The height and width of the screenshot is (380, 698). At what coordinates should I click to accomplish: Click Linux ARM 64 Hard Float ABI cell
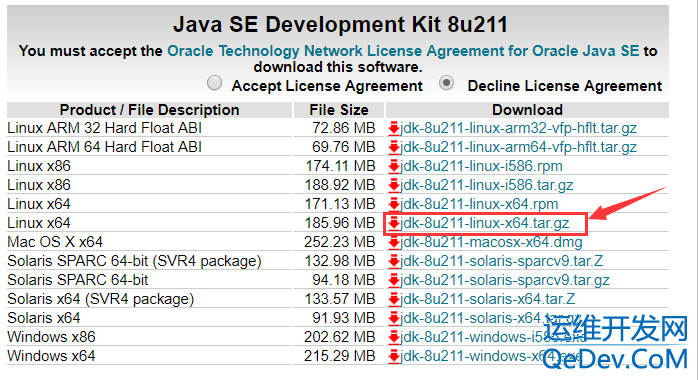click(105, 147)
